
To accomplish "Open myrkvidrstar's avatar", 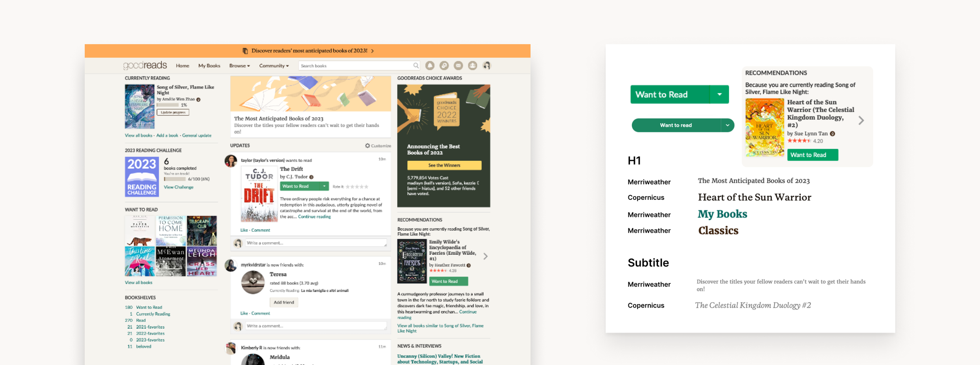I will pos(230,265).
